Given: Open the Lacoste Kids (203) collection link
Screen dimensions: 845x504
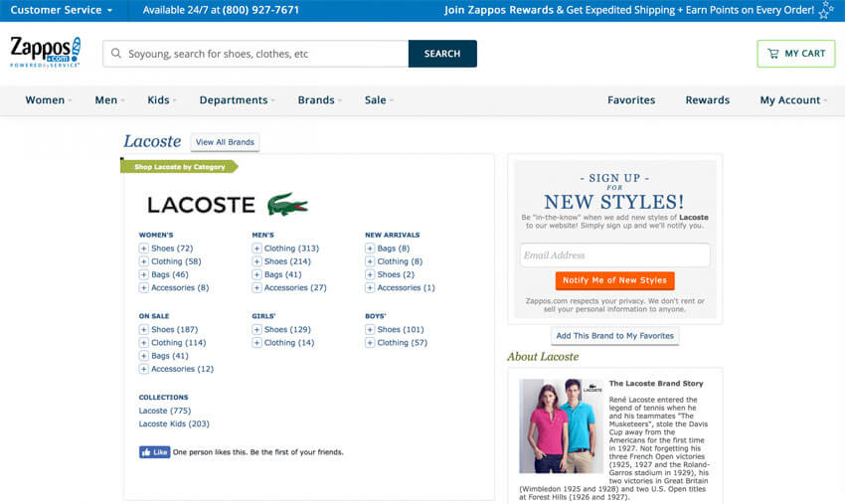Looking at the screenshot, I should pos(174,423).
